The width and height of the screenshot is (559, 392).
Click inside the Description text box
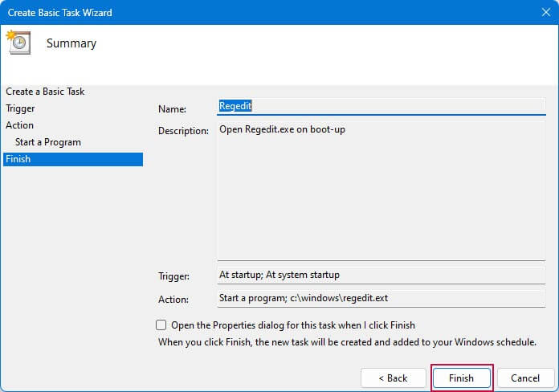[x=382, y=191]
